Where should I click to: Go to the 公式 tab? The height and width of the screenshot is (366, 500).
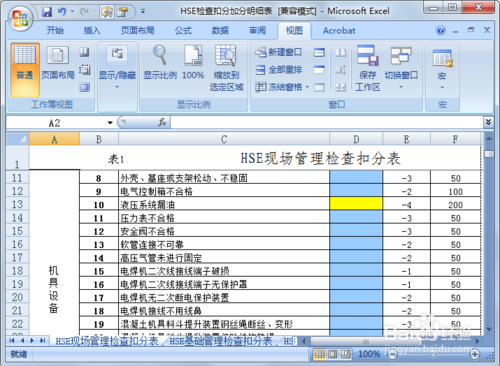coord(183,31)
